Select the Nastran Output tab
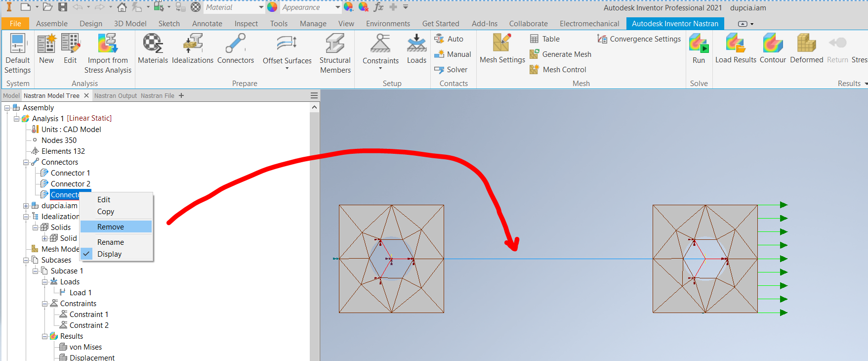Screen dimensions: 868x361 point(116,96)
